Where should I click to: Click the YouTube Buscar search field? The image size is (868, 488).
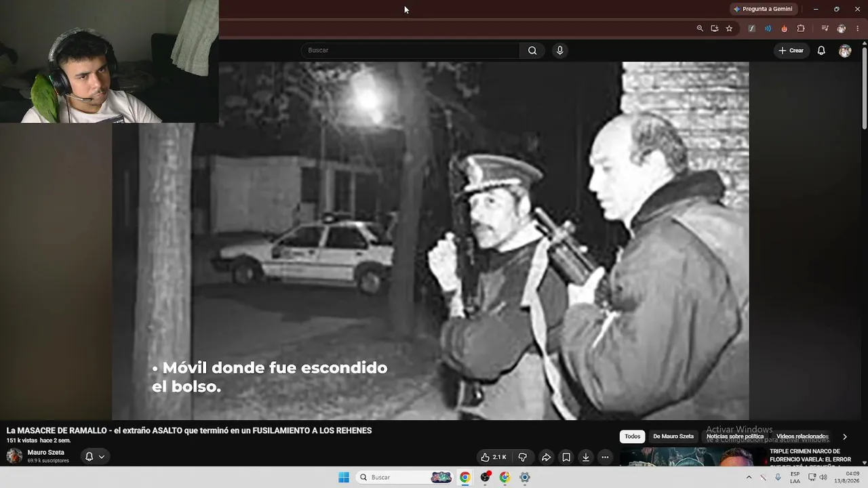click(410, 50)
